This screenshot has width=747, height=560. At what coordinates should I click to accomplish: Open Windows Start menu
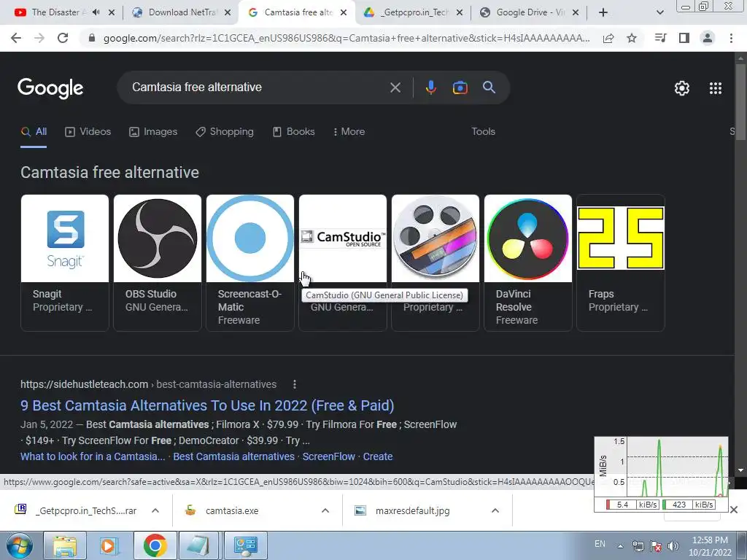tap(20, 545)
